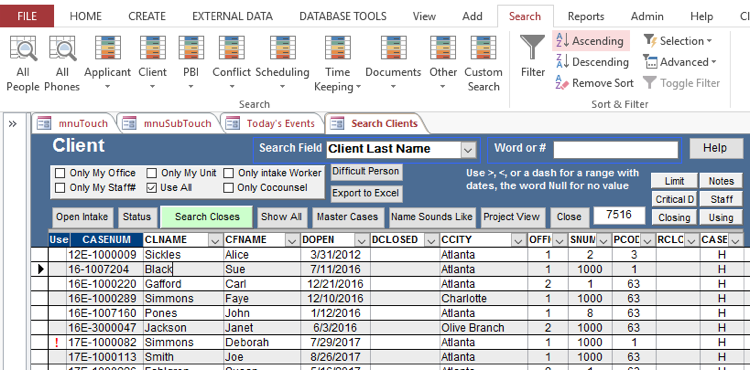750x370 pixels.
Task: Switch to the mnuTouch document tab
Action: 74,124
